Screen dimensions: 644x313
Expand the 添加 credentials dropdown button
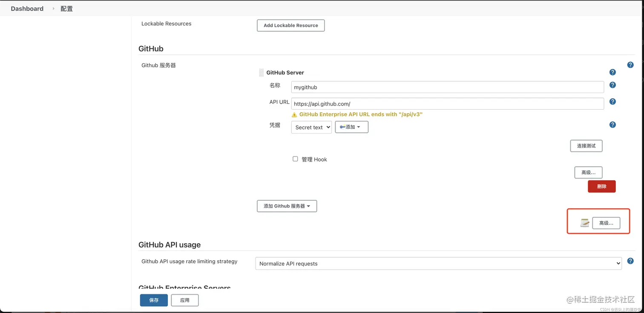[x=351, y=127]
